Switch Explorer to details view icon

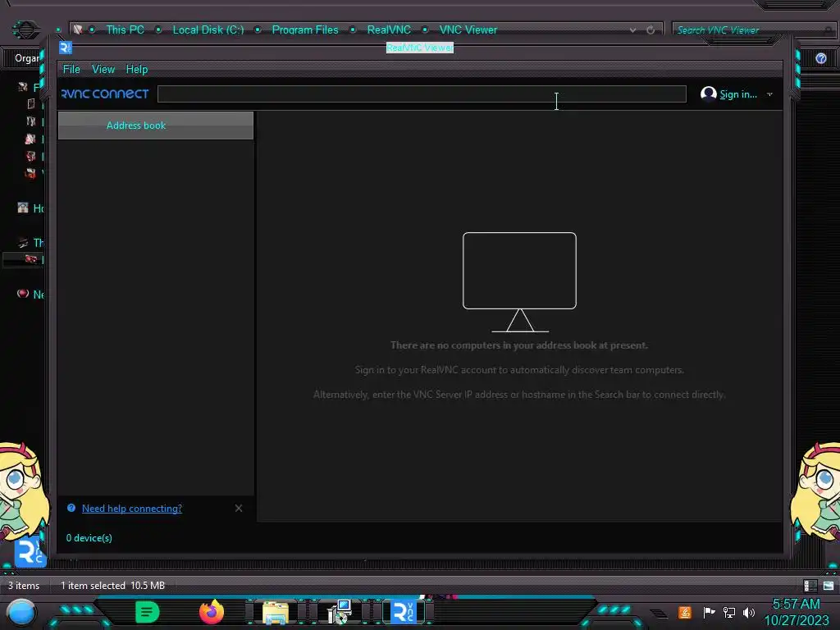pyautogui.click(x=810, y=586)
